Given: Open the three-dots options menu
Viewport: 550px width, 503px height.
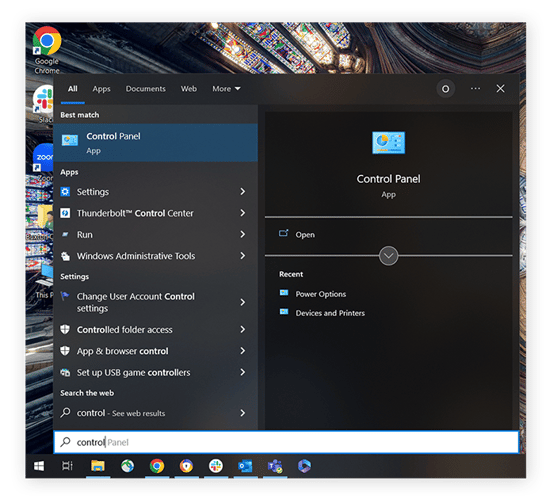Looking at the screenshot, I should point(475,88).
